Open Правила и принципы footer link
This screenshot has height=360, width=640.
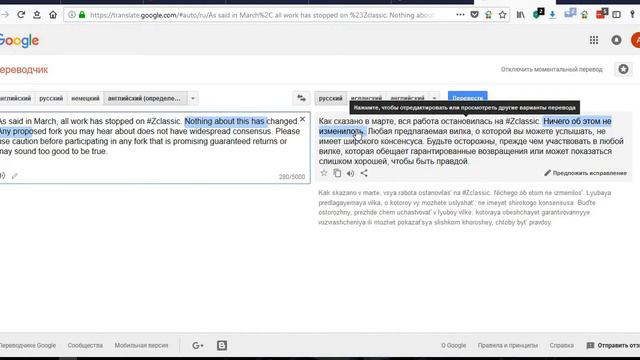tap(508, 345)
